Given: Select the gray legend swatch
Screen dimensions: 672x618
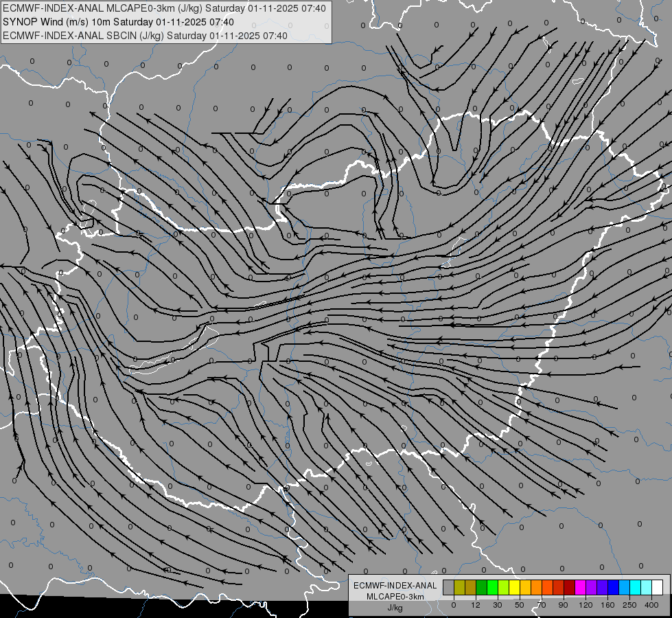Looking at the screenshot, I should (x=449, y=587).
